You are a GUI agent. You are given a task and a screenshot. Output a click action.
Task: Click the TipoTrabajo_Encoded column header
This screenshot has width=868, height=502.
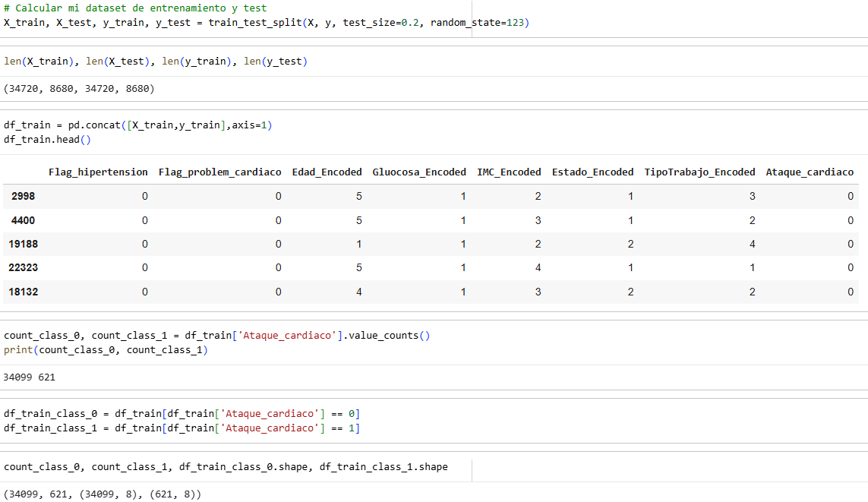[699, 172]
